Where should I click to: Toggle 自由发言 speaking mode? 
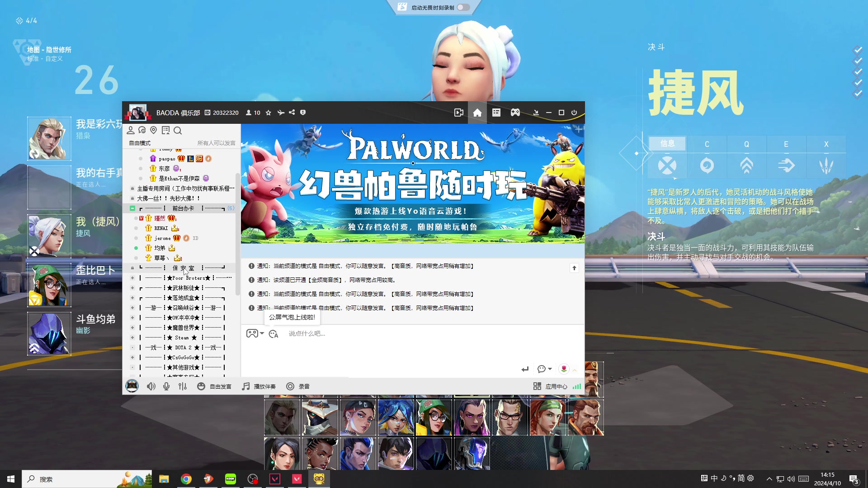point(214,386)
